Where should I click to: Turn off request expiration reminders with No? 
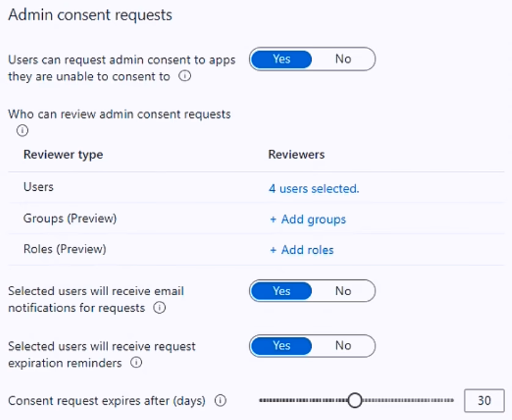tap(343, 345)
